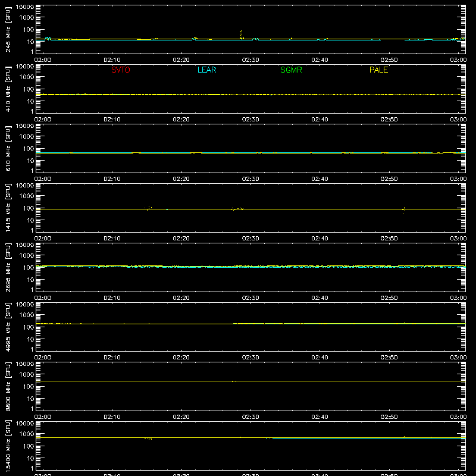The height and width of the screenshot is (476, 476).
Task: Click 02:50 tick label under 1415 MHz plot
Action: coord(389,239)
